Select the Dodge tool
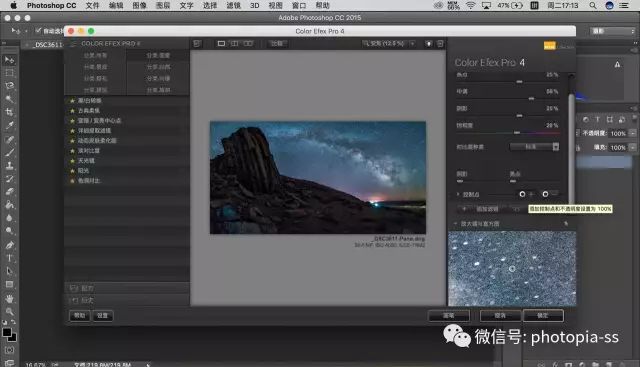This screenshot has height=367, width=640. coord(9,231)
